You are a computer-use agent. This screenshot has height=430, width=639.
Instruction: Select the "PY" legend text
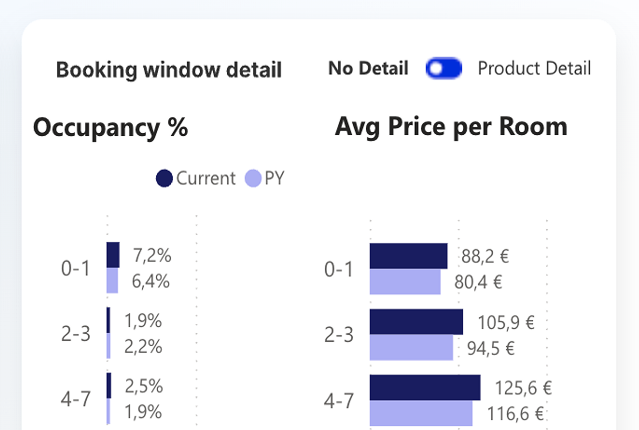tap(275, 179)
